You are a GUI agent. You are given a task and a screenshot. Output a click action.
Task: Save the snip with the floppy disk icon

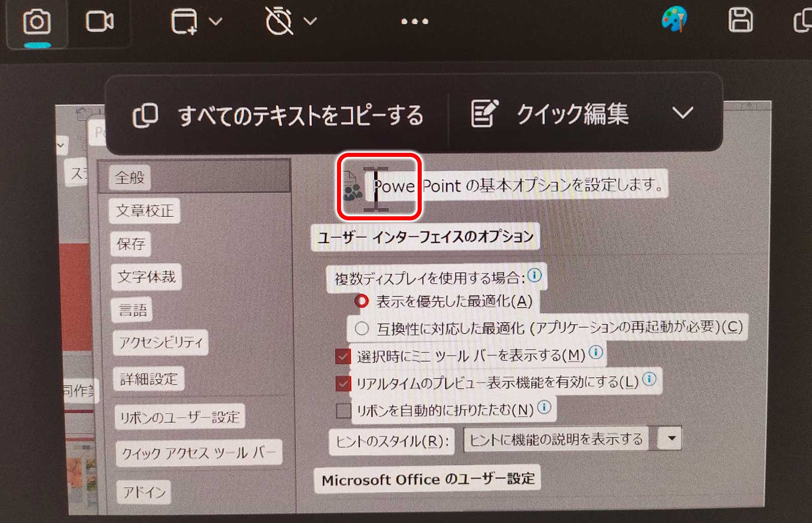click(740, 21)
